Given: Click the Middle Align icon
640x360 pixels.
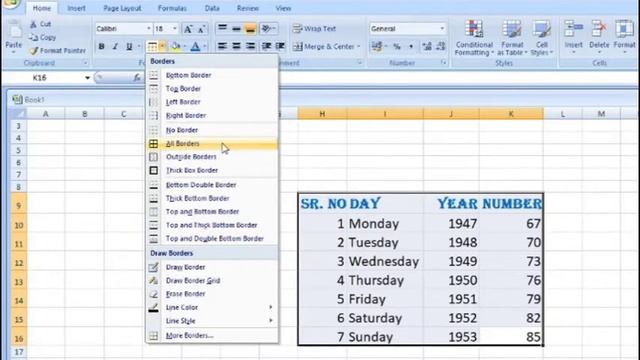Looking at the screenshot, I should [x=236, y=29].
